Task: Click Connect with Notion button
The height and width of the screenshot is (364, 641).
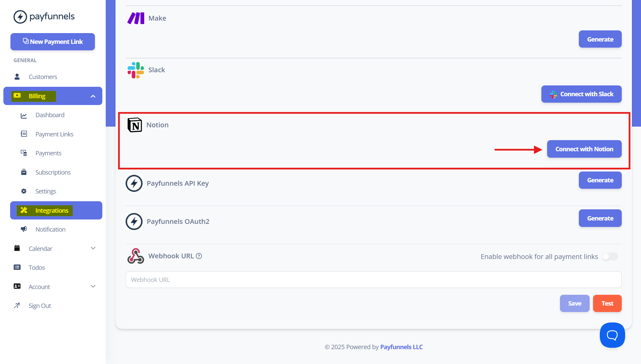Action: (x=584, y=149)
